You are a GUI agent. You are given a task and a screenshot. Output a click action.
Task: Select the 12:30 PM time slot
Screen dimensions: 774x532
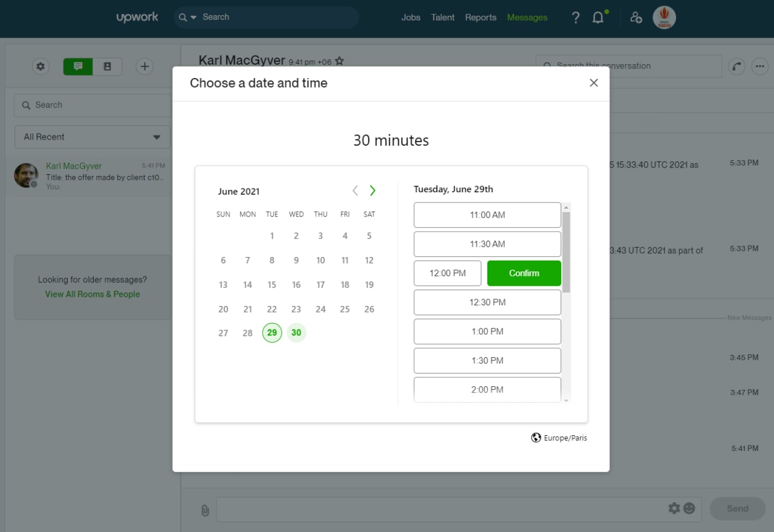coord(487,302)
